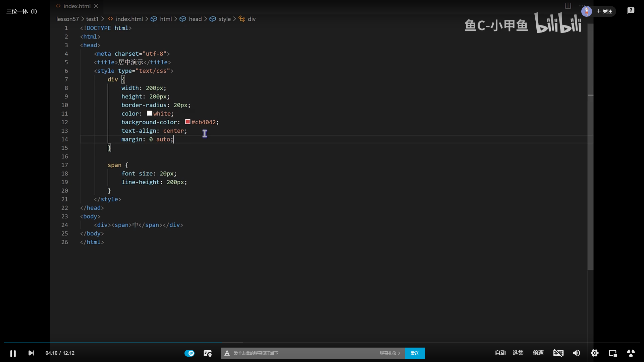The height and width of the screenshot is (362, 644).
Task: Click the 关注 follow button
Action: pos(604,11)
